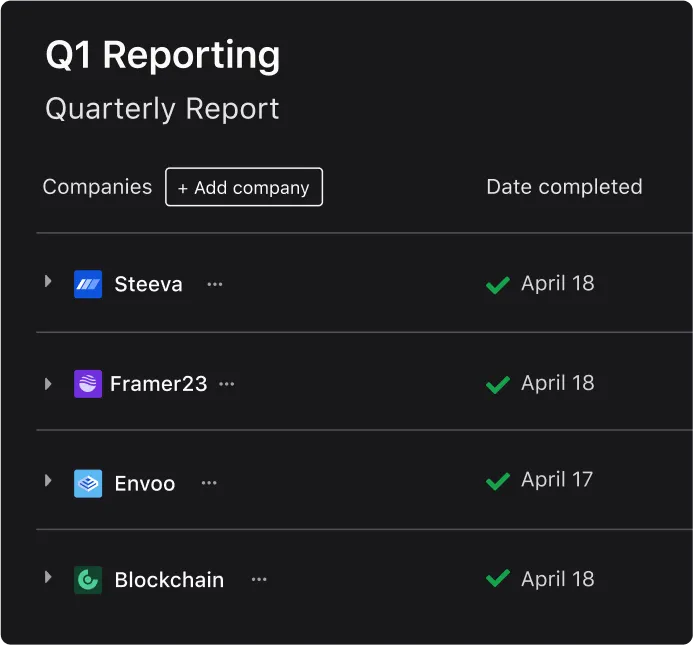Expand the Envoo row details arrow
This screenshot has width=693, height=645.
48,481
